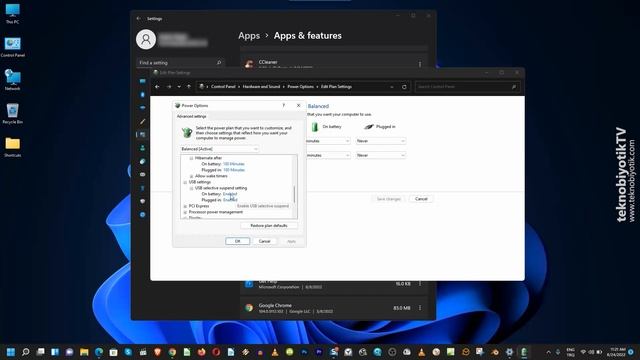Click Apps breadcrumb in Settings
Viewport: 640px width, 360px height.
[249, 36]
